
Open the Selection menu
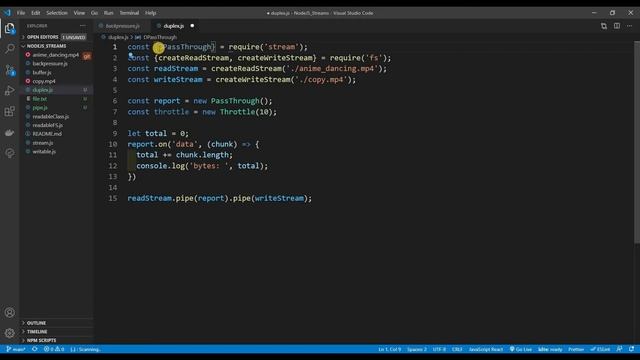coord(57,13)
